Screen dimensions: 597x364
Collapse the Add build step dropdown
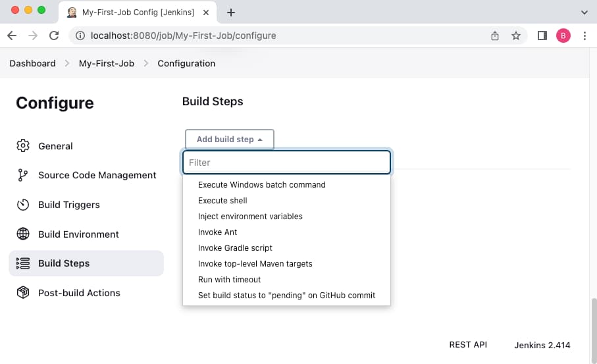point(230,140)
